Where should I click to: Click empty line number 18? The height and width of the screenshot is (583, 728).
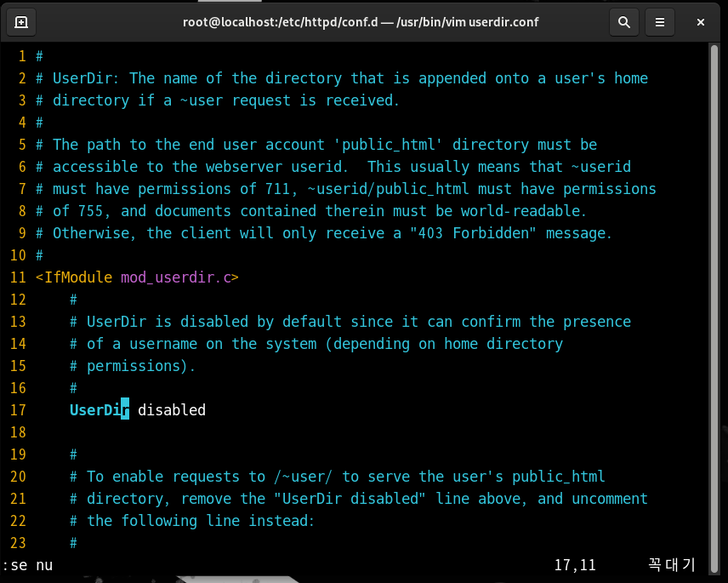coord(18,432)
